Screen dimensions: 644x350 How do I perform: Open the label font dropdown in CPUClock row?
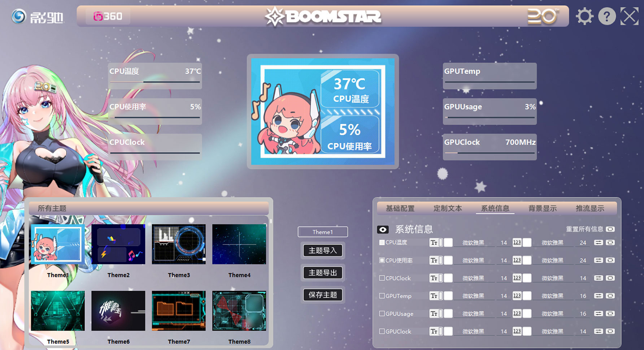pyautogui.click(x=473, y=278)
